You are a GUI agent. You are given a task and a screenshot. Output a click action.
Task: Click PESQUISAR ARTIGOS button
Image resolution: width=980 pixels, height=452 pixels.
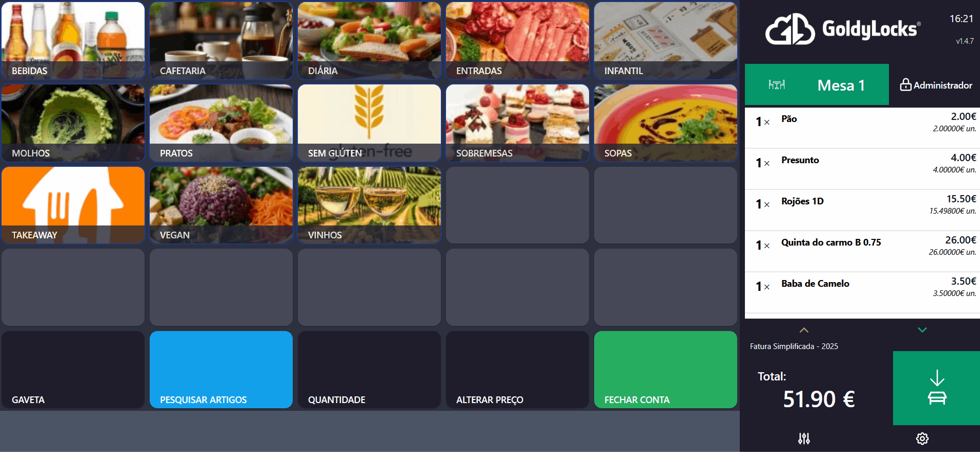(221, 370)
